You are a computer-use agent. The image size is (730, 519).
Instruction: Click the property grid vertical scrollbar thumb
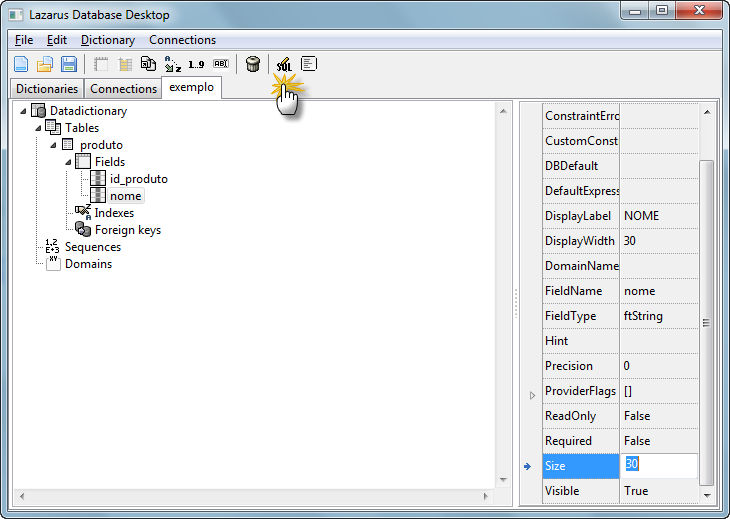pyautogui.click(x=707, y=323)
